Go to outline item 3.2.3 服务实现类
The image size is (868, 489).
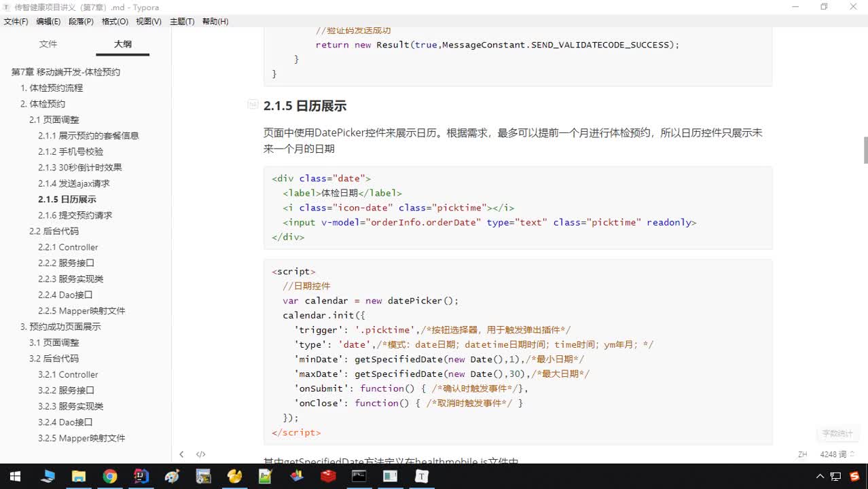tap(71, 406)
